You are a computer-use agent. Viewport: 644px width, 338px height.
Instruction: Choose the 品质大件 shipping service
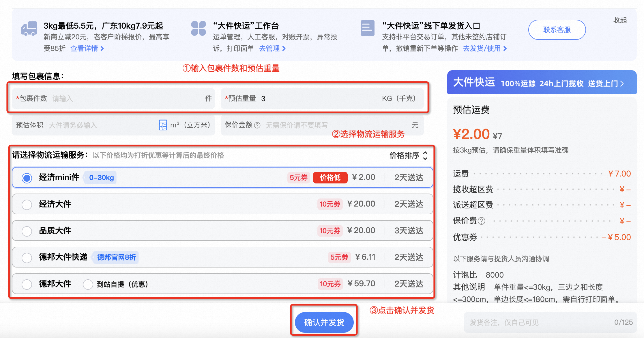(27, 231)
